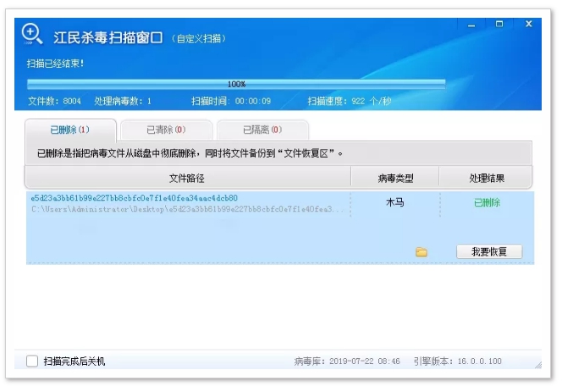Click the 我要恢复 restore button
Viewport: 562px width, 392px height.
click(x=489, y=251)
